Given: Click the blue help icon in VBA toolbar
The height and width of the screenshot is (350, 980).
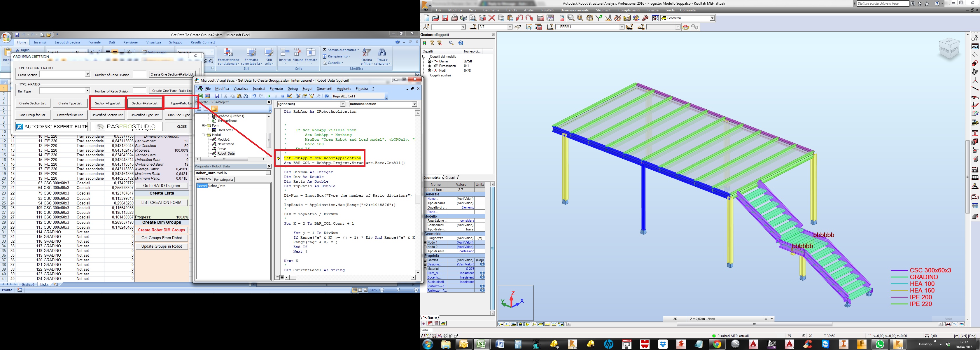Looking at the screenshot, I should [x=327, y=96].
